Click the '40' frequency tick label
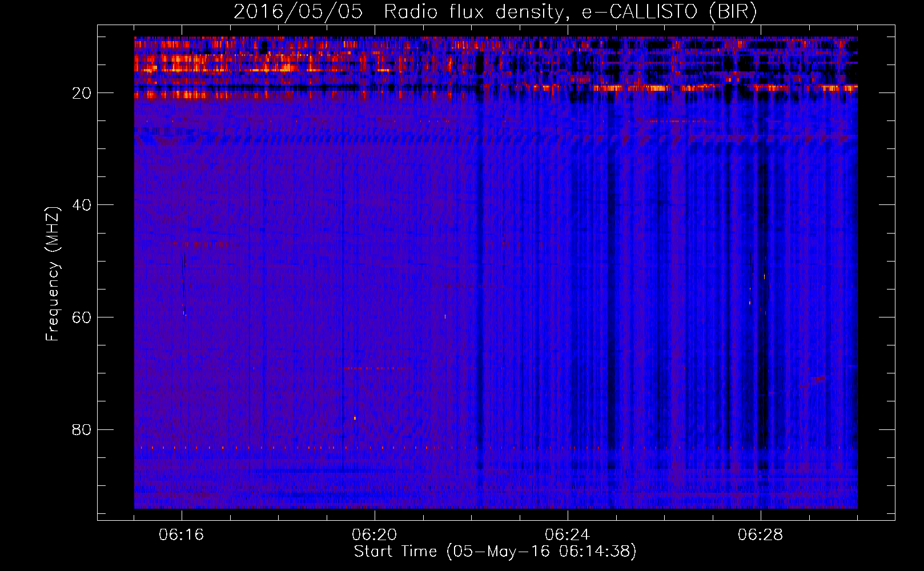Image resolution: width=924 pixels, height=571 pixels. click(x=82, y=205)
